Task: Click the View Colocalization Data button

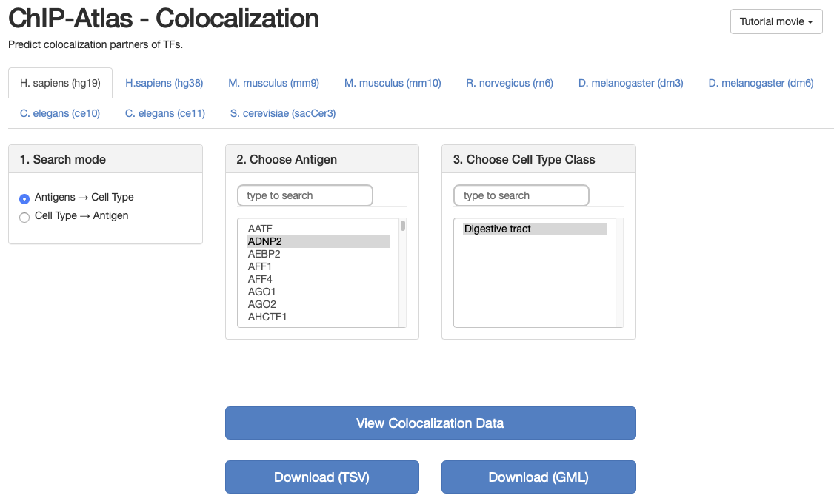Action: coord(430,423)
